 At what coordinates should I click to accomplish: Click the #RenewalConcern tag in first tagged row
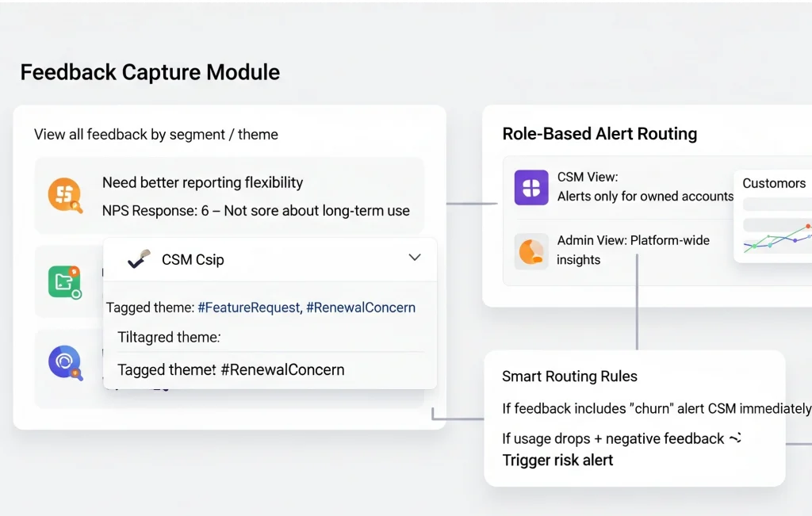(361, 308)
